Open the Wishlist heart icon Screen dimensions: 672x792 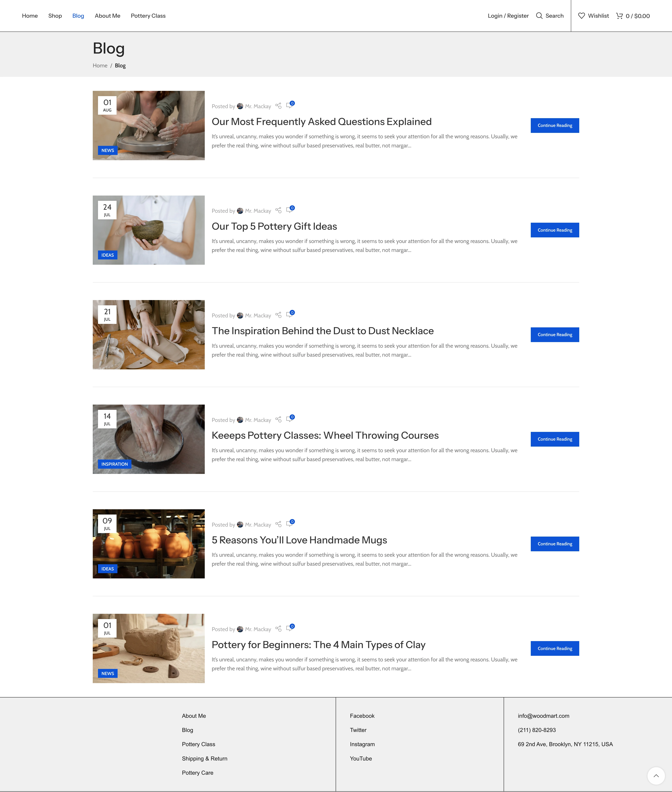(x=581, y=16)
